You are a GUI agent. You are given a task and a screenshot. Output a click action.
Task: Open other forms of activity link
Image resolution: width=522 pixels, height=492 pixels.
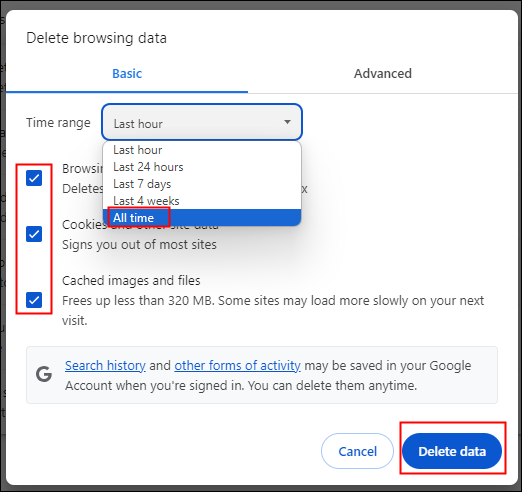point(237,366)
